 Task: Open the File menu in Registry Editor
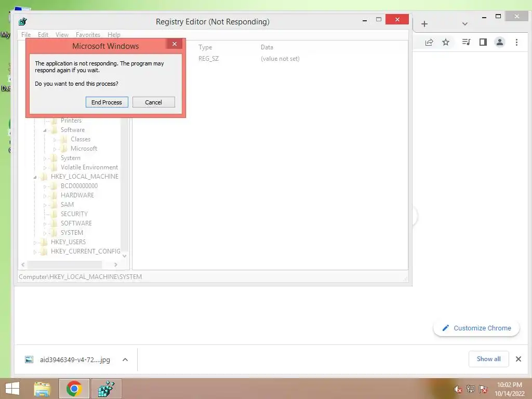(x=26, y=35)
